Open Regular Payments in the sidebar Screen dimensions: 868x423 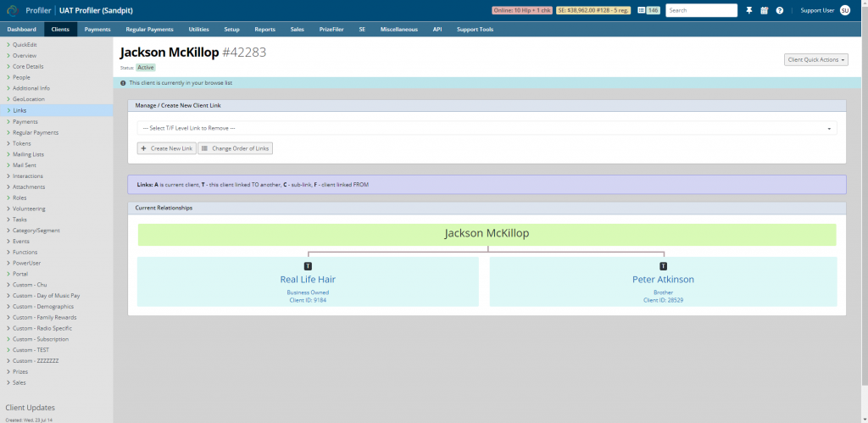pos(36,133)
